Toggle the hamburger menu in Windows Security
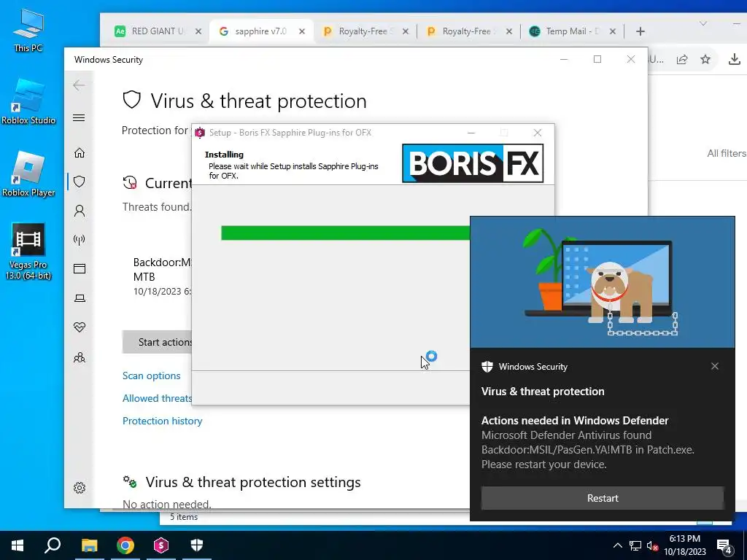This screenshot has height=560, width=747. point(79,117)
